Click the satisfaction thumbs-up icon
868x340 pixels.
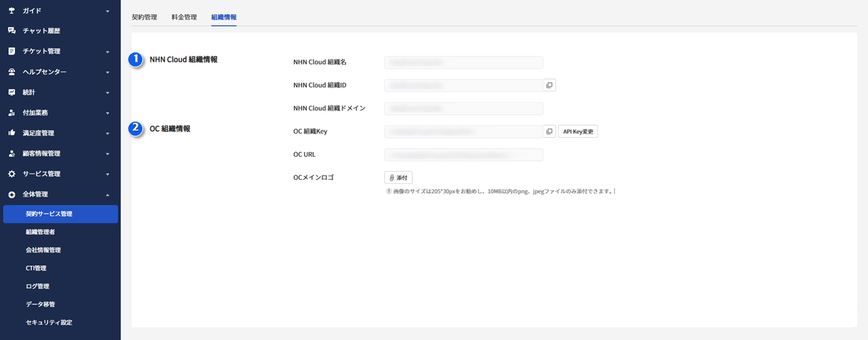click(x=12, y=133)
